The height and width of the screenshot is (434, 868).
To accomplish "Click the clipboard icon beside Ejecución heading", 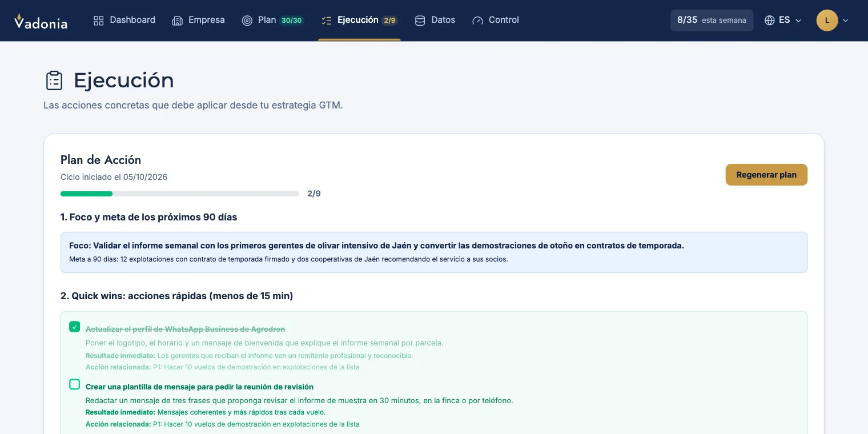I will click(54, 81).
